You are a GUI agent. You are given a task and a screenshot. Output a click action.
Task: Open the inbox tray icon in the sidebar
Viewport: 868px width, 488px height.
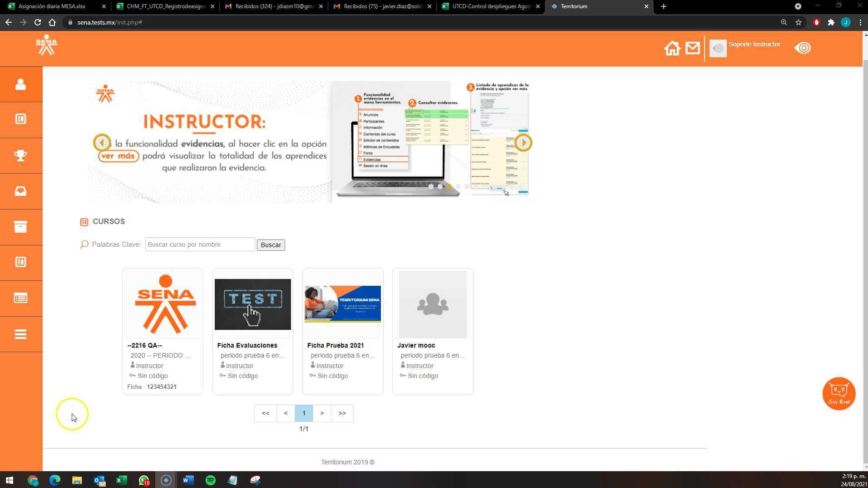(x=21, y=191)
